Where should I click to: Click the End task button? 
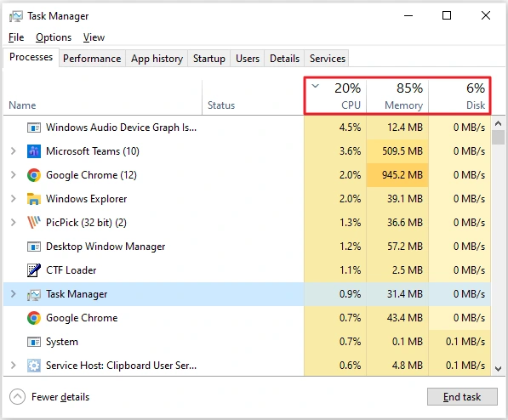click(462, 397)
